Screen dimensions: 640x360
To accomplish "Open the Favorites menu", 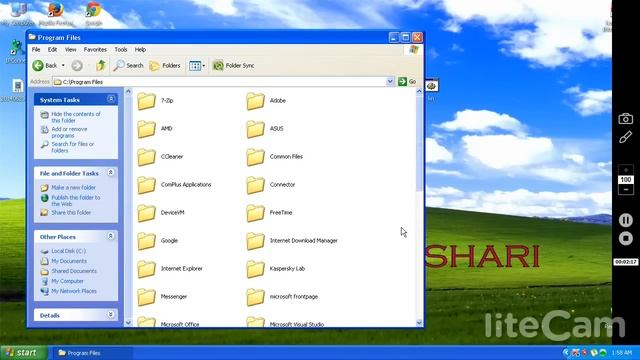I will point(95,49).
